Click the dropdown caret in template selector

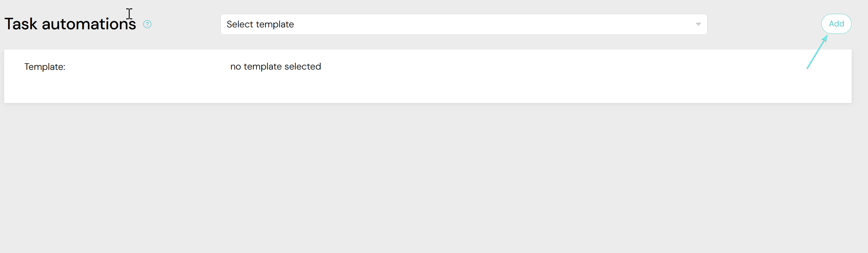pyautogui.click(x=698, y=24)
